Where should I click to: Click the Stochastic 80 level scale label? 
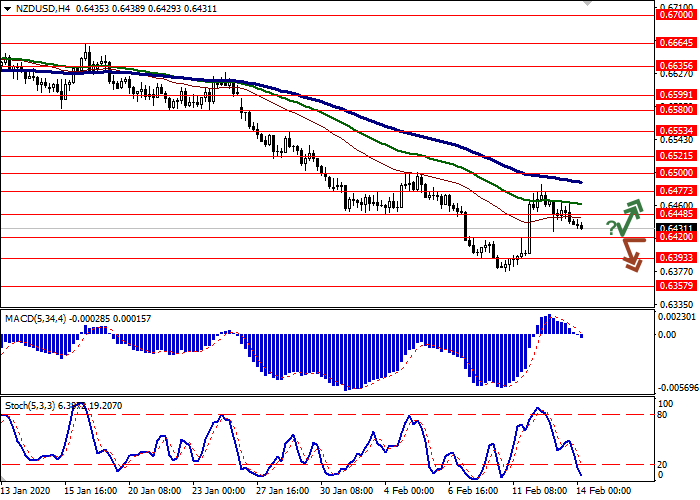661,415
